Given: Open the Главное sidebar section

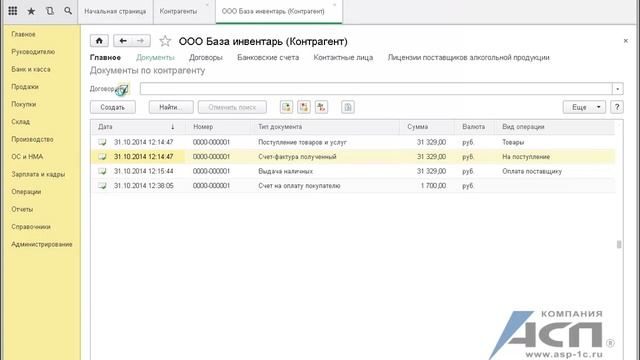Looking at the screenshot, I should (23, 34).
